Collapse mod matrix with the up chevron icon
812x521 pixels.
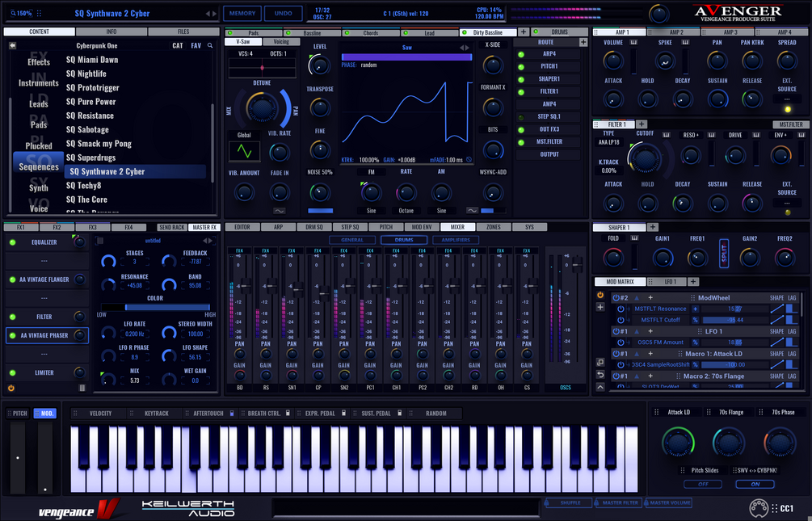[x=600, y=387]
